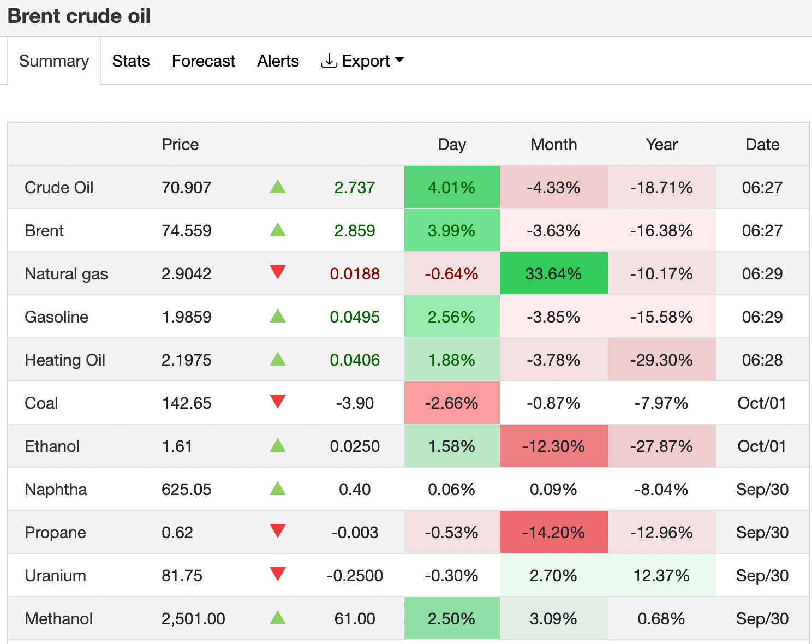Select the Brent price 74.559

point(187,231)
